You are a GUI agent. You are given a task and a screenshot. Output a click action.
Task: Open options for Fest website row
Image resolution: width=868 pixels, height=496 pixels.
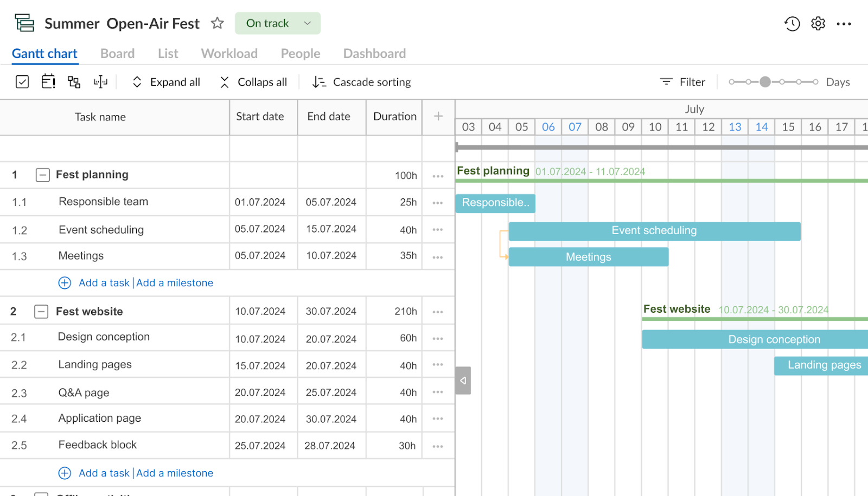point(438,312)
